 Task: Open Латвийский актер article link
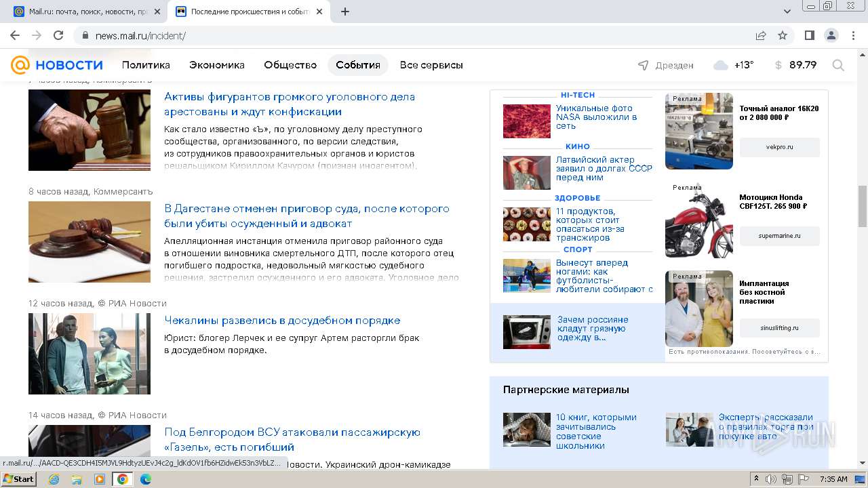(x=604, y=169)
